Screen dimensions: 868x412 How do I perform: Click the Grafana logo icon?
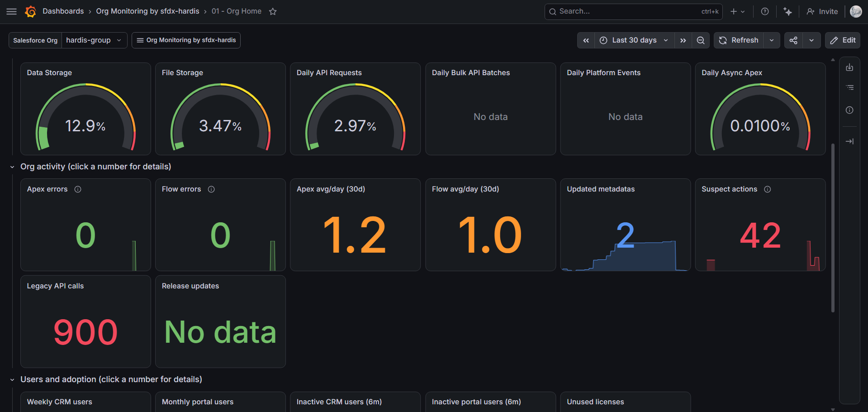pos(30,11)
